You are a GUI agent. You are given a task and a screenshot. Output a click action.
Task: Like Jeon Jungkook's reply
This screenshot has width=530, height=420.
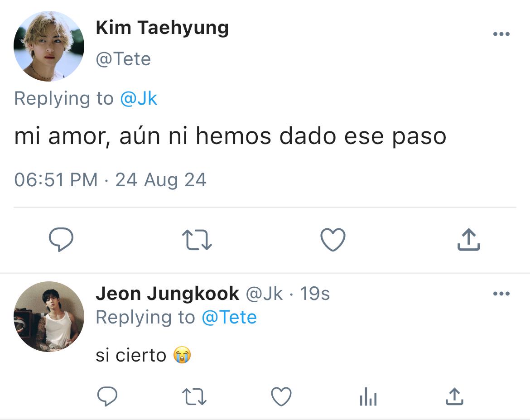pyautogui.click(x=281, y=396)
